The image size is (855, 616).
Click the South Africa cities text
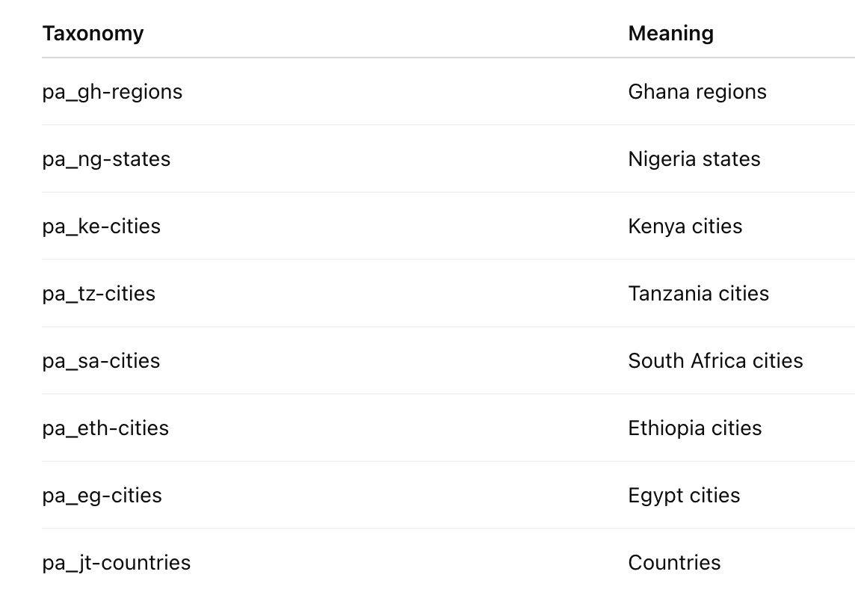point(715,361)
